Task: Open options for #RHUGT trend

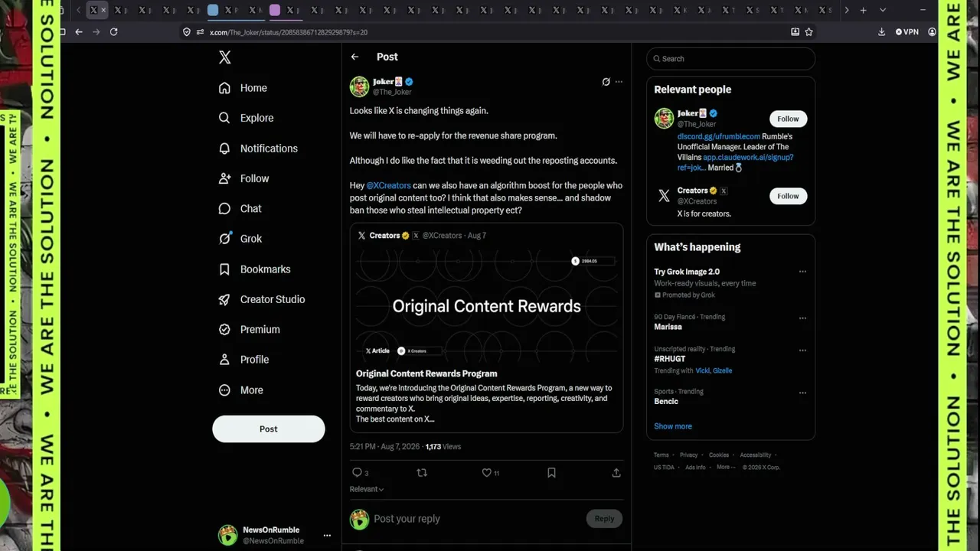Action: tap(802, 350)
